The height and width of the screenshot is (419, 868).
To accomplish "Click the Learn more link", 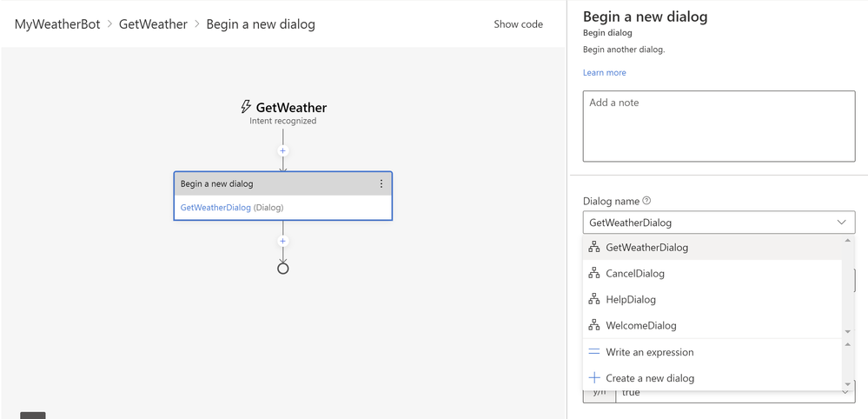I will (604, 73).
